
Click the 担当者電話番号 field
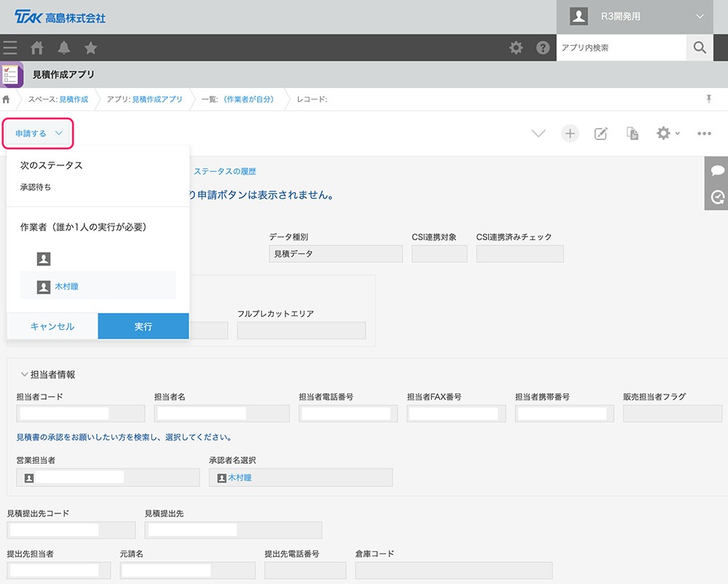(348, 414)
